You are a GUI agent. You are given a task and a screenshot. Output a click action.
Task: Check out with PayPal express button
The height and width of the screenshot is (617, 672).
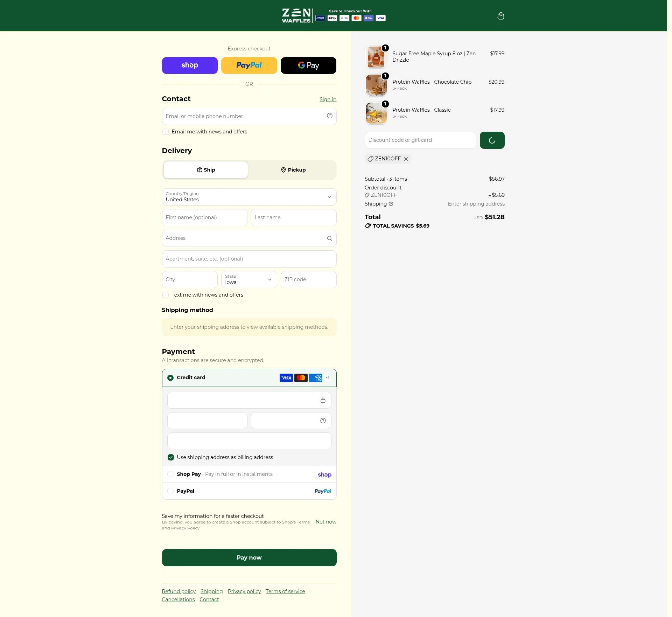[x=249, y=65]
